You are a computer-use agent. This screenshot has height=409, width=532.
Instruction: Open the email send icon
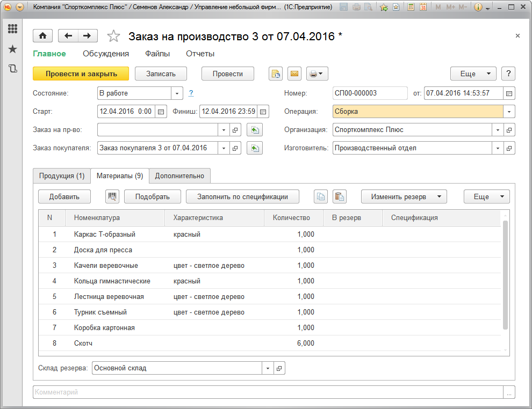click(294, 74)
